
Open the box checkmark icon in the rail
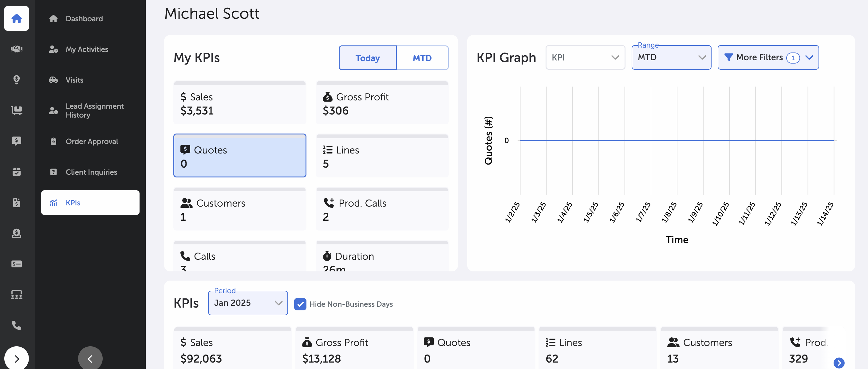tap(17, 172)
